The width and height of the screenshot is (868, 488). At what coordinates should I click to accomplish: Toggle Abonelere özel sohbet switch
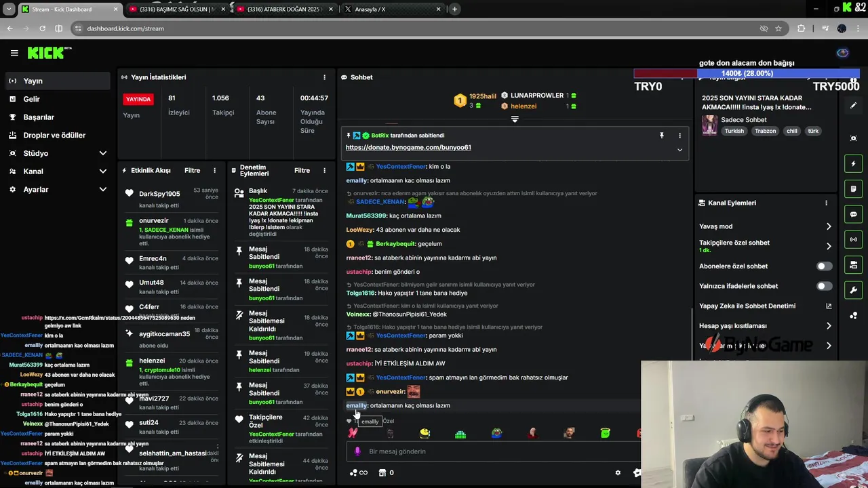pos(824,266)
